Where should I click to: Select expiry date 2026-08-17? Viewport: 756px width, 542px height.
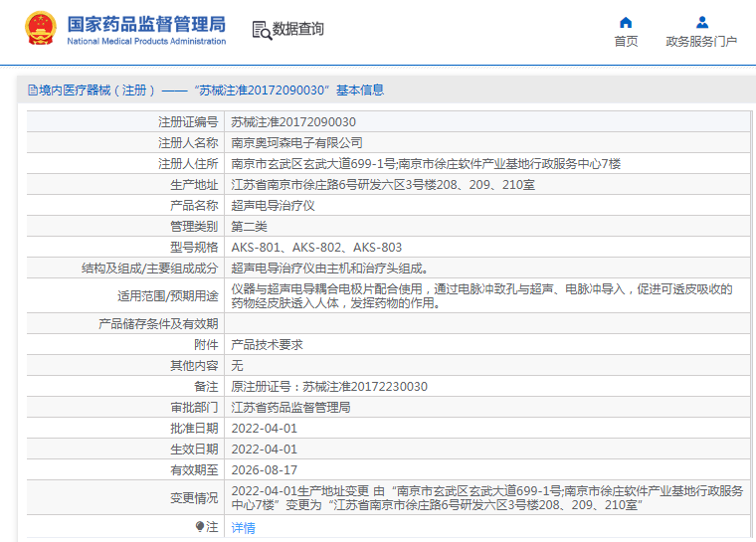coord(265,470)
